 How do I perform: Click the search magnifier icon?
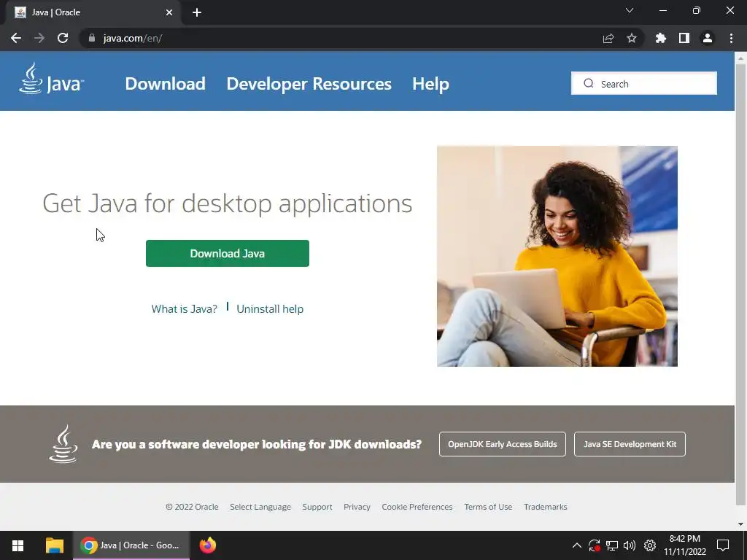(x=589, y=83)
